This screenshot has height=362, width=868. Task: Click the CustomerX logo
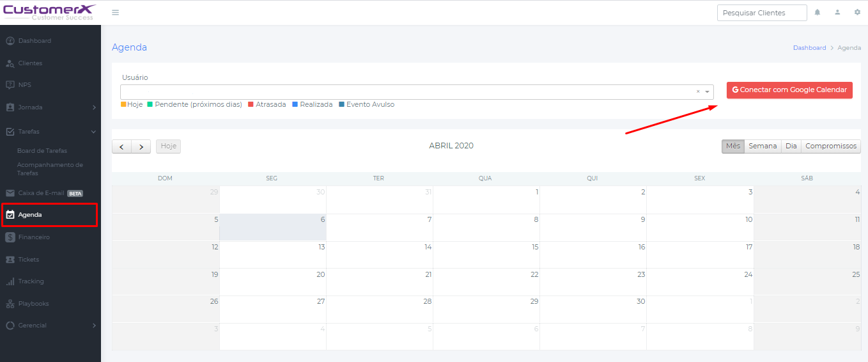coord(49,12)
